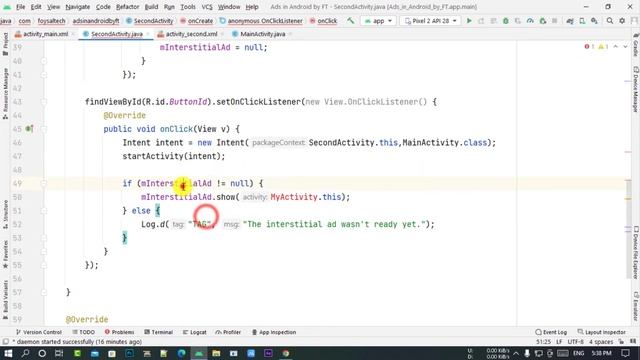
Task: Open Build Variants side panel
Action: (5, 300)
